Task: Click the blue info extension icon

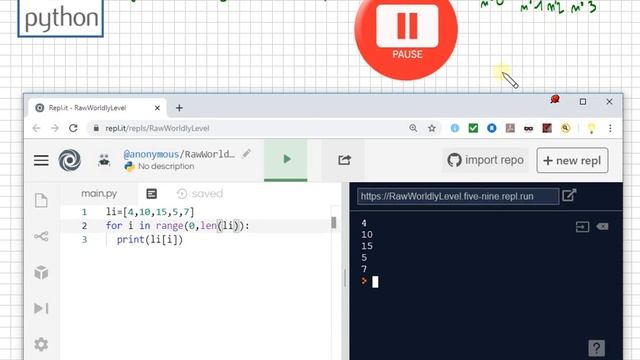Action: tap(455, 128)
